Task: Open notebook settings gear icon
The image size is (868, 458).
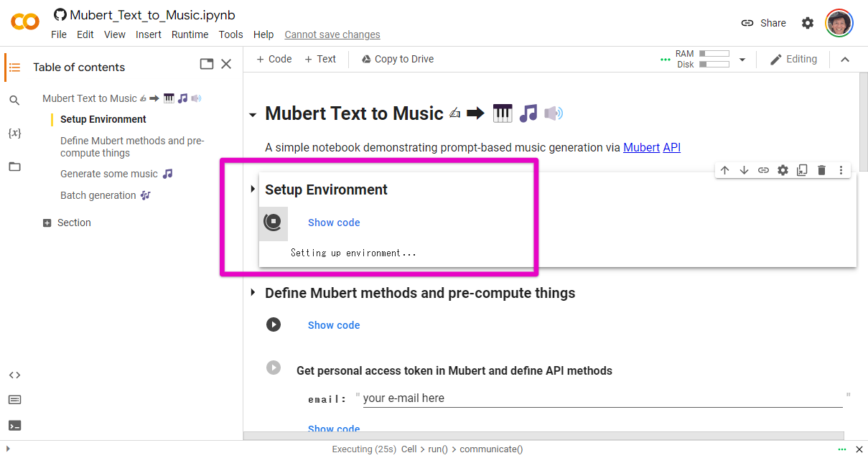Action: click(x=808, y=23)
